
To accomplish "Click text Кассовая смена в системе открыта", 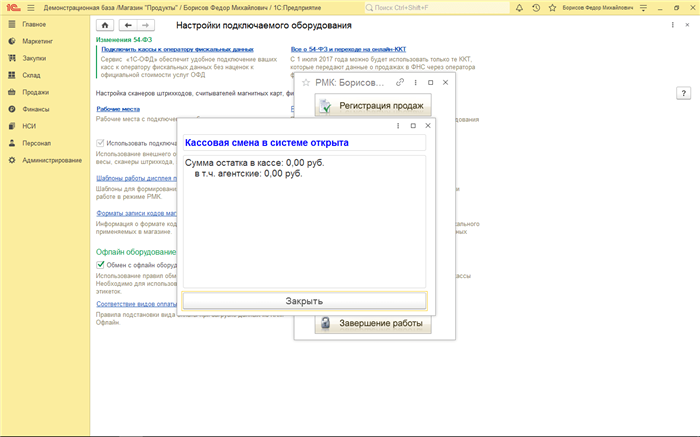I will pyautogui.click(x=267, y=143).
